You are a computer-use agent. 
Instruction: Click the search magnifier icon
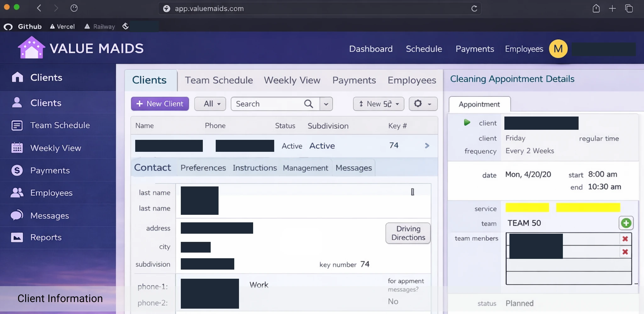click(x=308, y=104)
